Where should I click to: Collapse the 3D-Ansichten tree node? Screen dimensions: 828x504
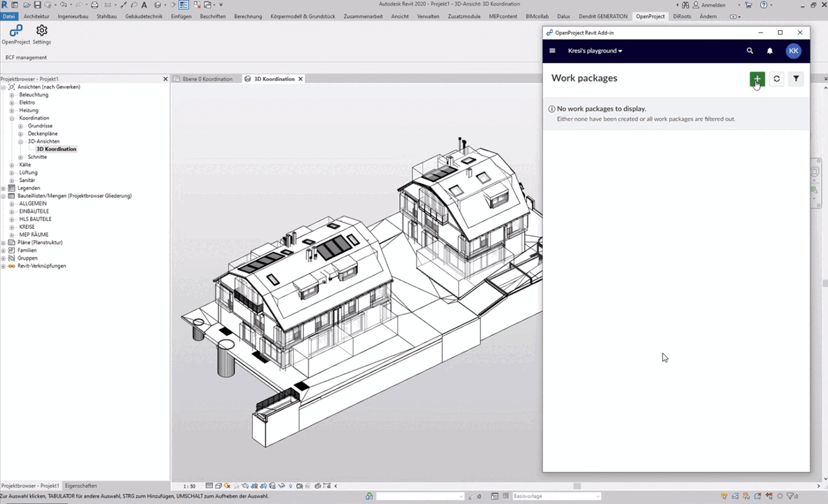click(21, 141)
